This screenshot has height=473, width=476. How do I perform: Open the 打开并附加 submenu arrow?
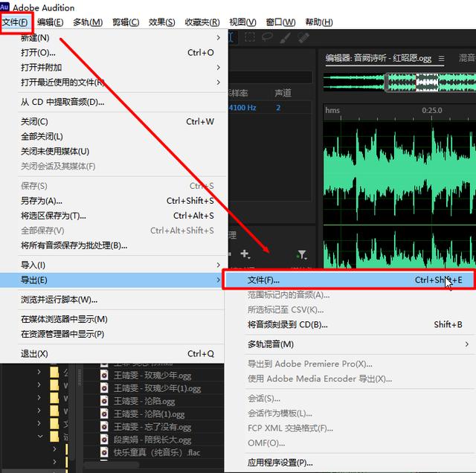pos(218,68)
